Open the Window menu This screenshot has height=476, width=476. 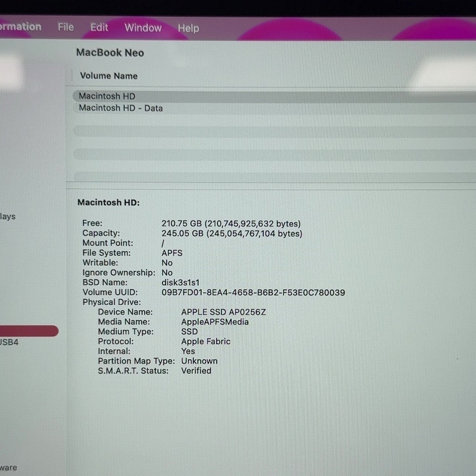pos(143,28)
